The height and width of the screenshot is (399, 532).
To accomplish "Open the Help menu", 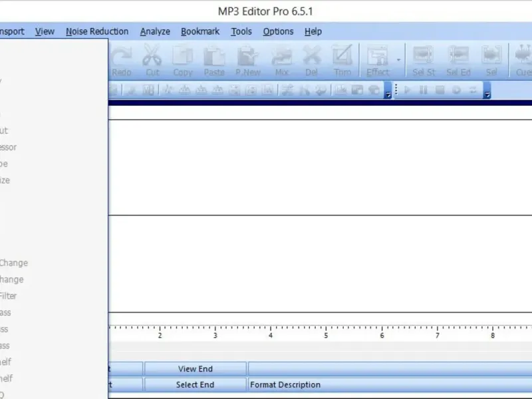I will 313,31.
